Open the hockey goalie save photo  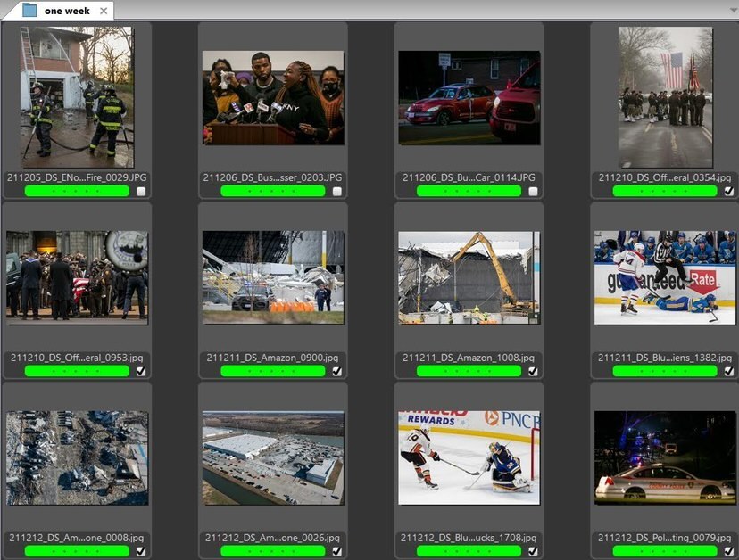(469, 459)
